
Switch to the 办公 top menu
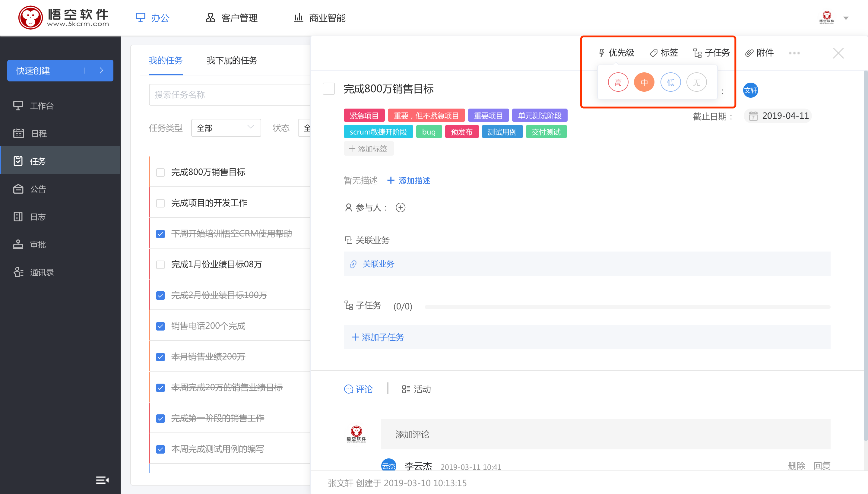click(x=152, y=17)
